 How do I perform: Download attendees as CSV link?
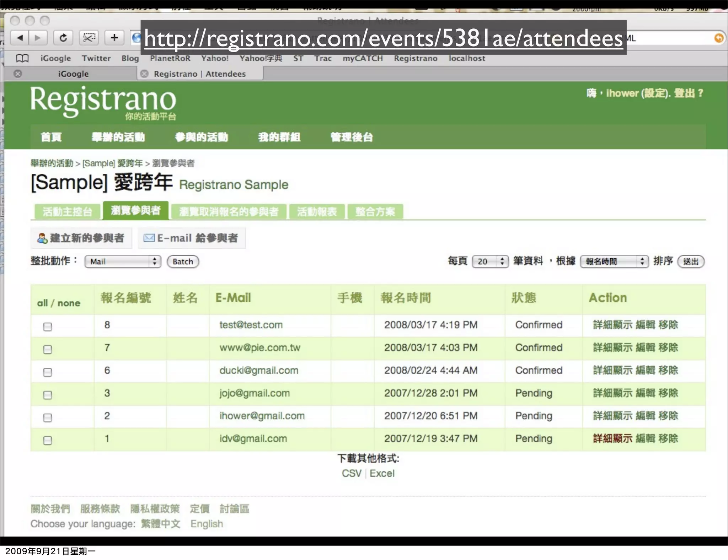pos(351,473)
